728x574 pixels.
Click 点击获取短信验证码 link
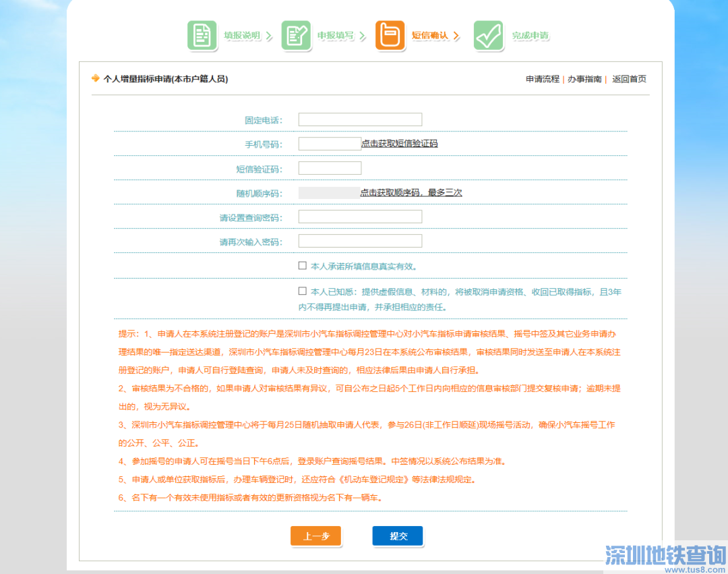coord(400,144)
